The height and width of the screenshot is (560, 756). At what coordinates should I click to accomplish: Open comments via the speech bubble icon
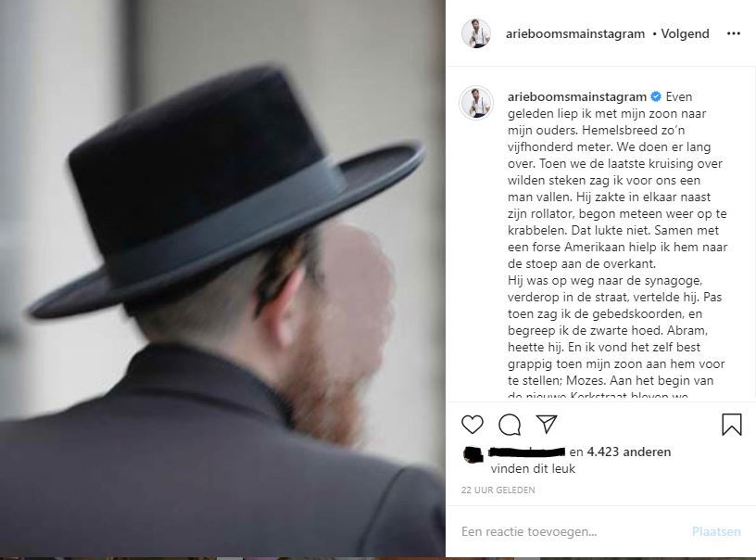510,425
